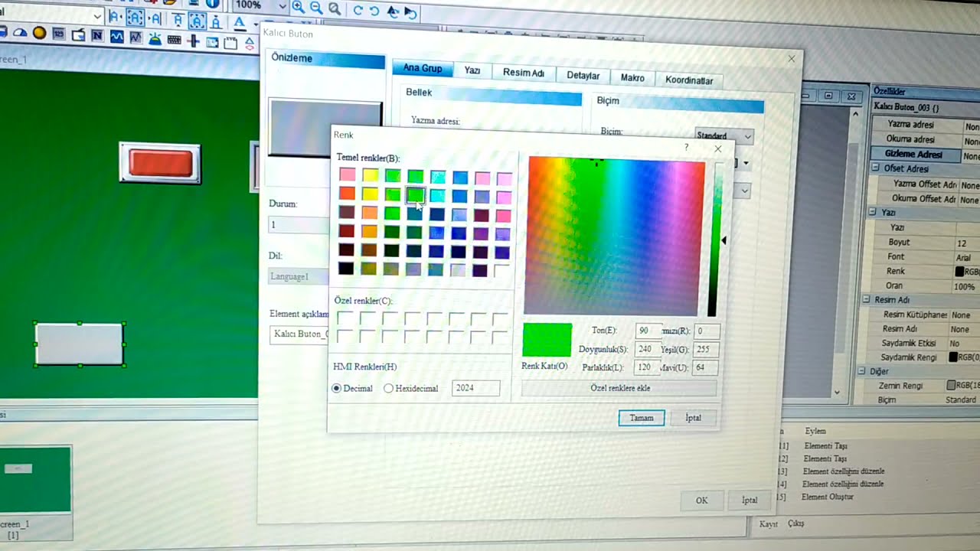Click the align text top icon
The width and height of the screenshot is (980, 551).
(178, 19)
